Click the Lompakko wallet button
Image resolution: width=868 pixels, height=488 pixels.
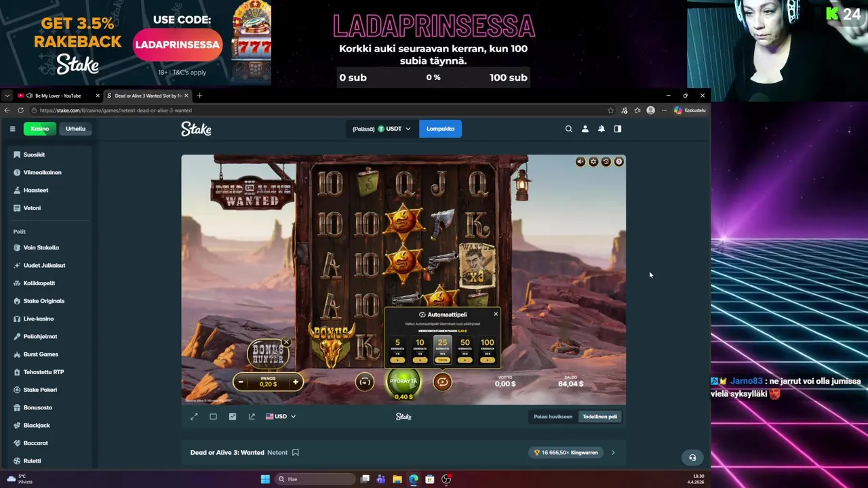[440, 129]
